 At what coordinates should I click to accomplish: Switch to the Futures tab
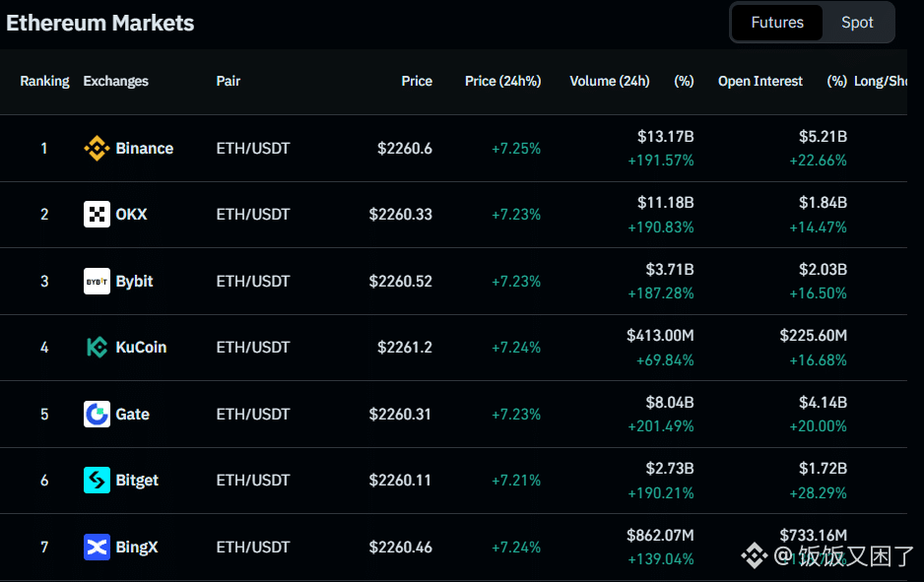777,23
